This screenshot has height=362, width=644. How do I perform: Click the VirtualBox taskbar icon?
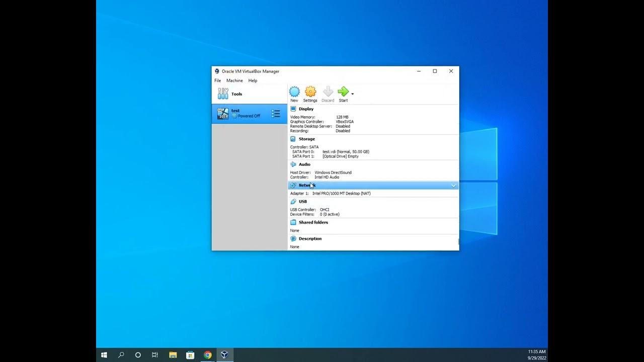point(224,355)
